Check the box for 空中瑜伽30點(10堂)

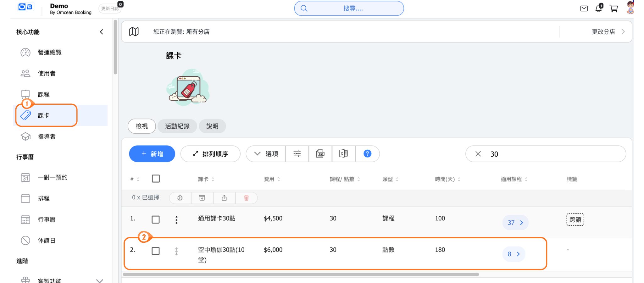pos(156,251)
